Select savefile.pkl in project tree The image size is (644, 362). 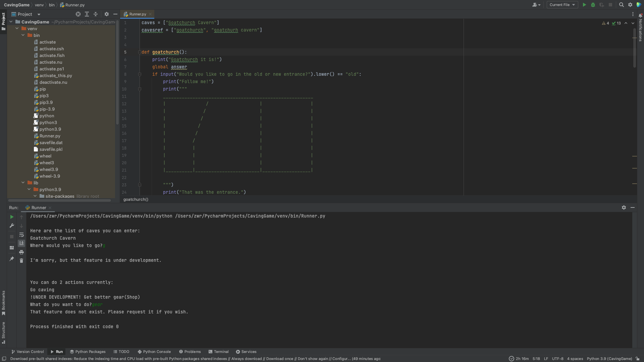[51, 149]
